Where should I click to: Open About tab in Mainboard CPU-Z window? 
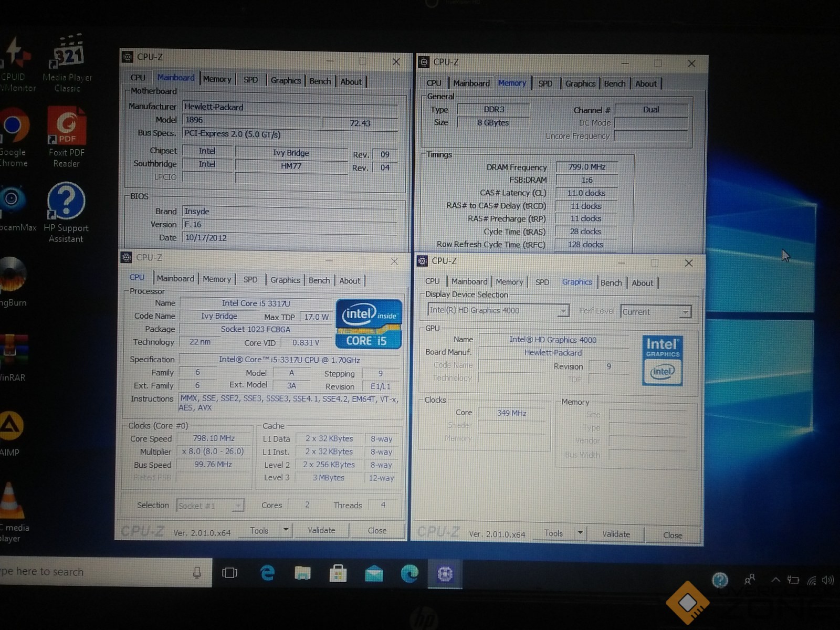351,81
